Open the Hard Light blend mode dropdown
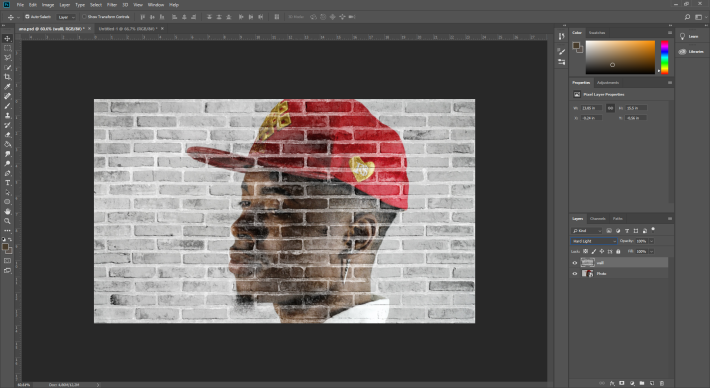 [594, 241]
